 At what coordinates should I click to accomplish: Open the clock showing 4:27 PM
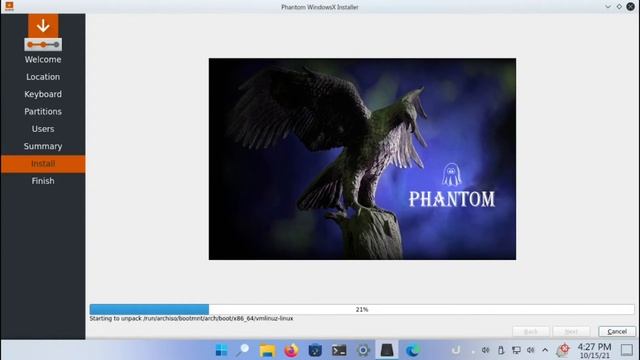(594, 351)
